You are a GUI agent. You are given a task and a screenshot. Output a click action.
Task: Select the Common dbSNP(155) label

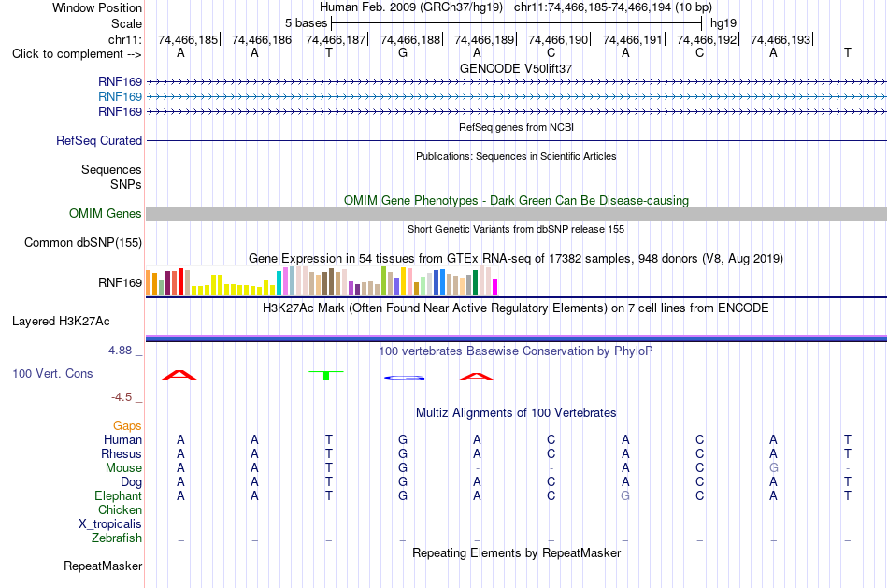[x=82, y=242]
